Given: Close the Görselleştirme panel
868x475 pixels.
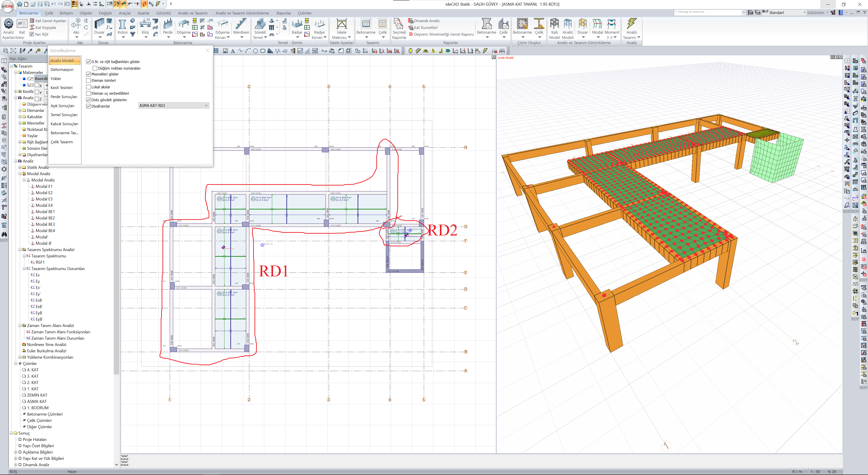Looking at the screenshot, I should pyautogui.click(x=208, y=51).
